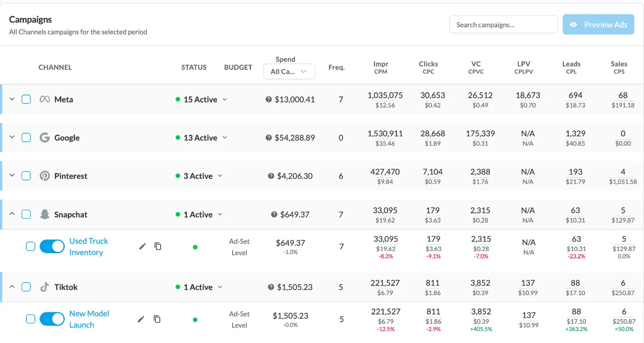Screen dimensions: 644x343
Task: Turn off the New Model Launch toggle
Action: [52, 319]
